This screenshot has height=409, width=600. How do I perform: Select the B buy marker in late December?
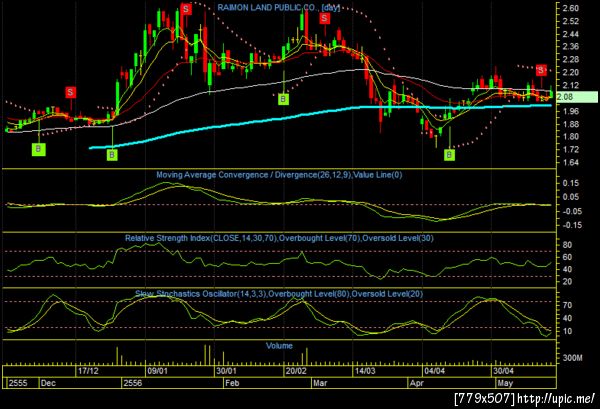click(112, 155)
